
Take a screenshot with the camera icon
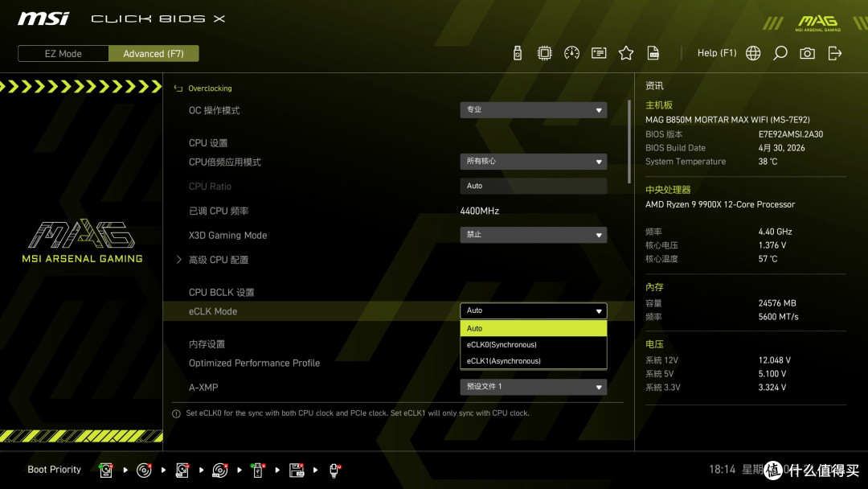807,53
